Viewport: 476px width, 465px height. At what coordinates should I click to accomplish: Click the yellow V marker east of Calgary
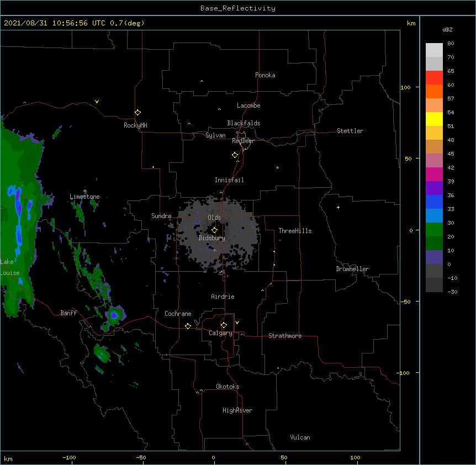pyautogui.click(x=237, y=323)
